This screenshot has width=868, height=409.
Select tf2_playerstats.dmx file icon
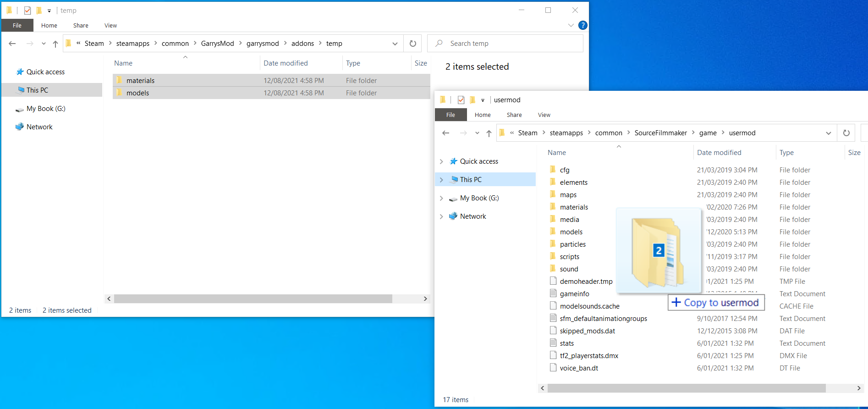553,355
